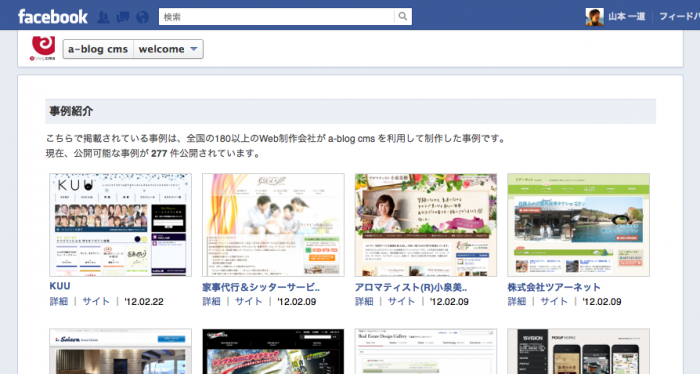
Task: Click the 家事代行＆シッターサービス thumbnail
Action: (273, 225)
